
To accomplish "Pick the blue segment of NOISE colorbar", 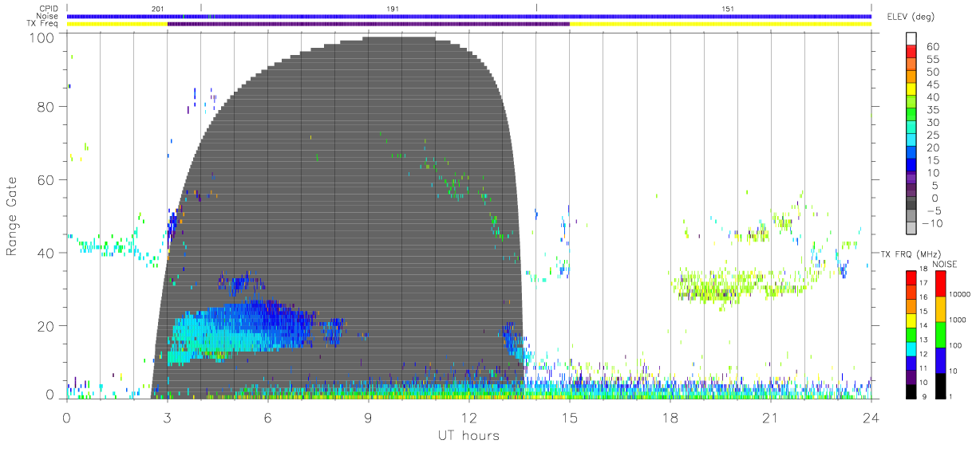I will point(940,360).
